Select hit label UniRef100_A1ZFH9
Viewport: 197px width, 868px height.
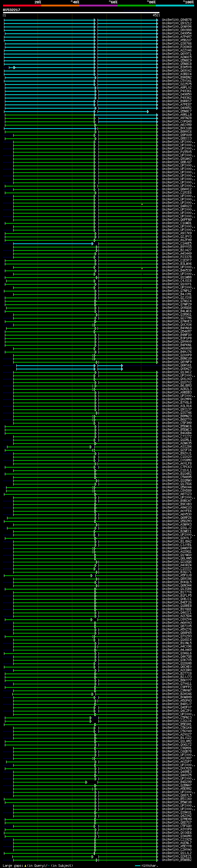point(177,240)
